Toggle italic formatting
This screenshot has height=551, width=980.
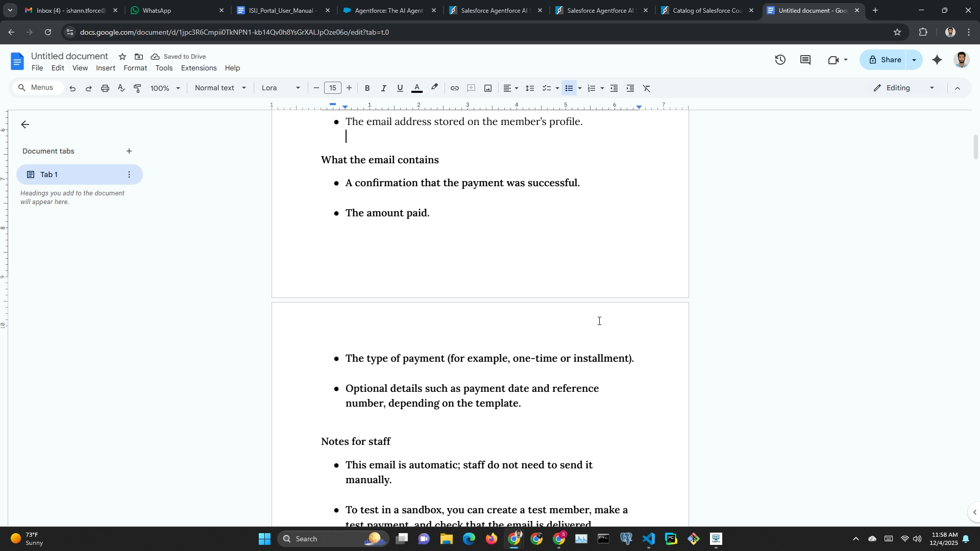coord(383,88)
